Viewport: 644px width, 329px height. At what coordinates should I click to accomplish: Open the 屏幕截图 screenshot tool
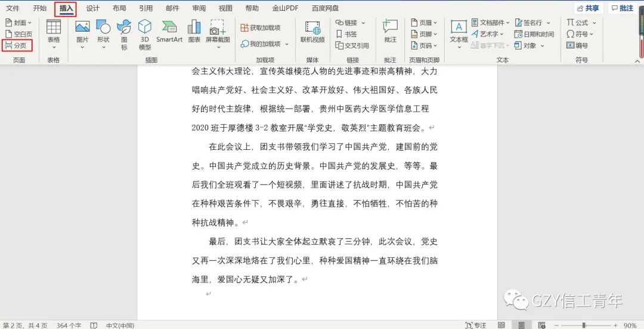pyautogui.click(x=218, y=34)
